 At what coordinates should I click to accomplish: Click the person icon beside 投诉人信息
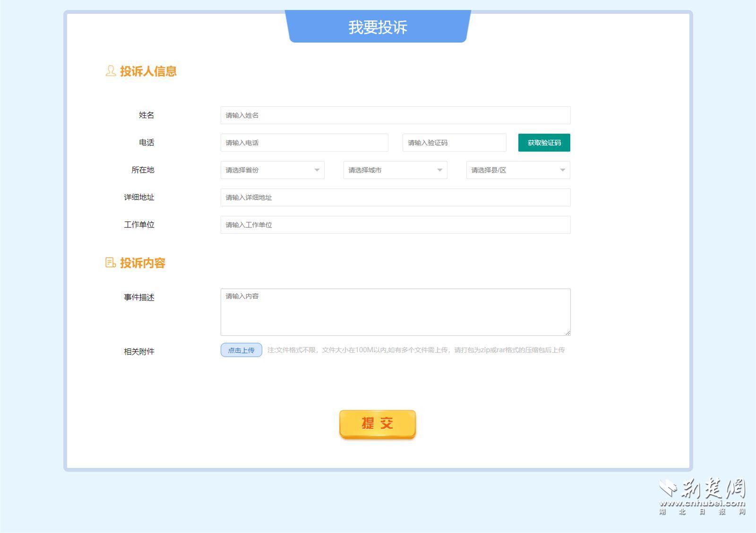coord(110,71)
